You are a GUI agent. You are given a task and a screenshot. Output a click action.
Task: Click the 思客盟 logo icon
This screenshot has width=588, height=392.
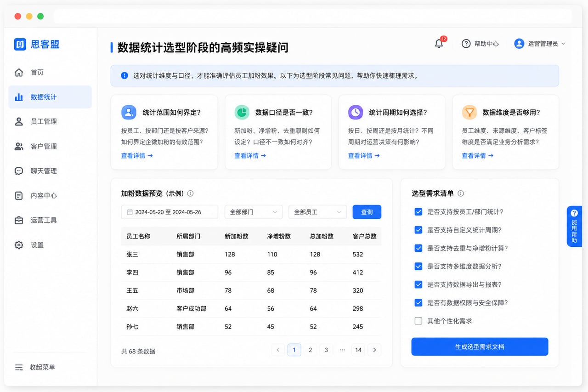[20, 44]
